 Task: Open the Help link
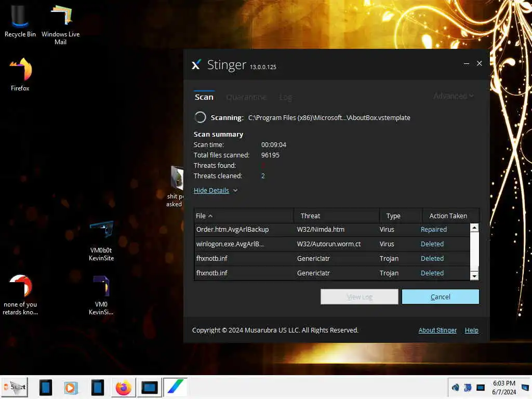pyautogui.click(x=471, y=330)
